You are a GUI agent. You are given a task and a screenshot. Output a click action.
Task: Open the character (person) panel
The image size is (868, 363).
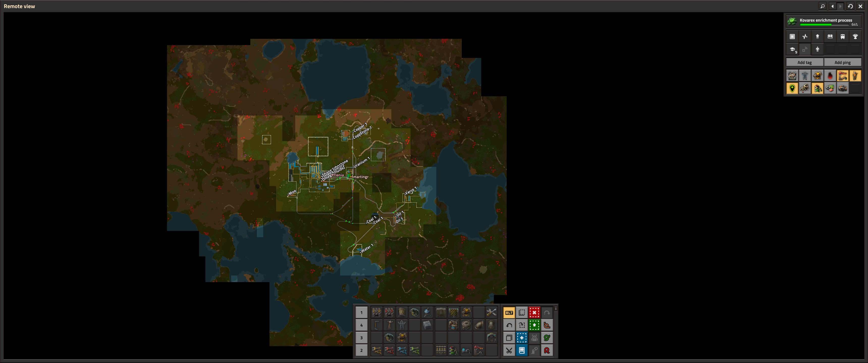818,49
